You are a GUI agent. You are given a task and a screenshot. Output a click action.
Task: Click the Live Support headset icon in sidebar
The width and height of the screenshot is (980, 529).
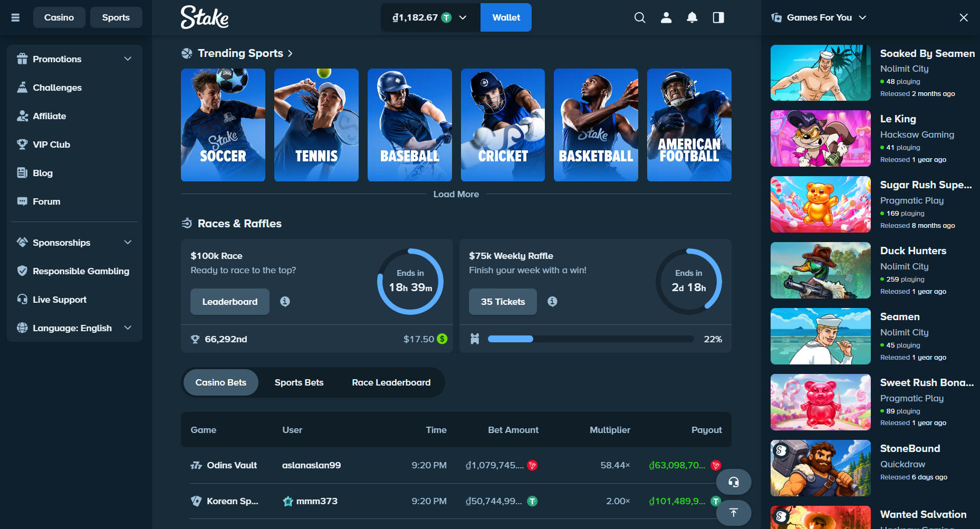click(x=22, y=299)
